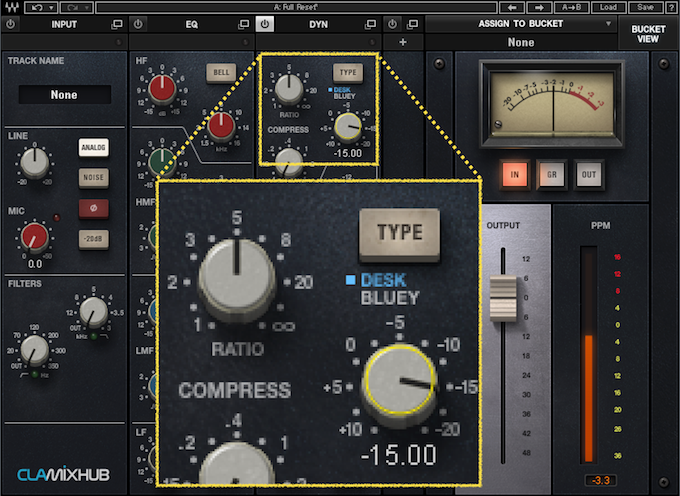
Task: Click the Save button
Action: (645, 7)
